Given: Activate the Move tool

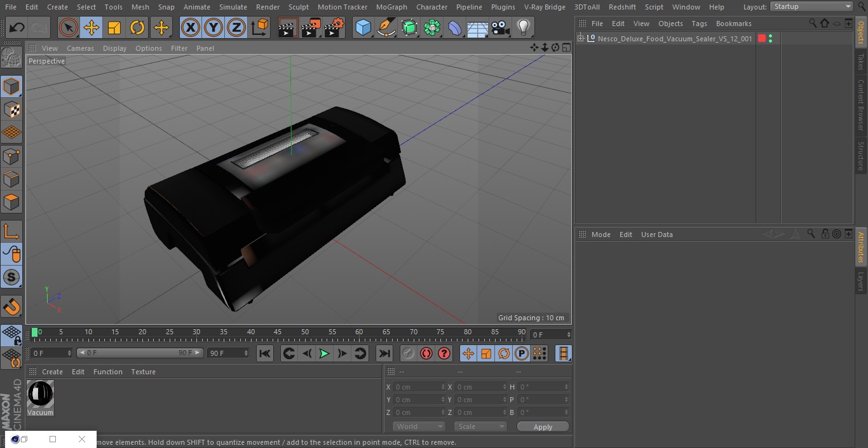Looking at the screenshot, I should click(x=92, y=27).
